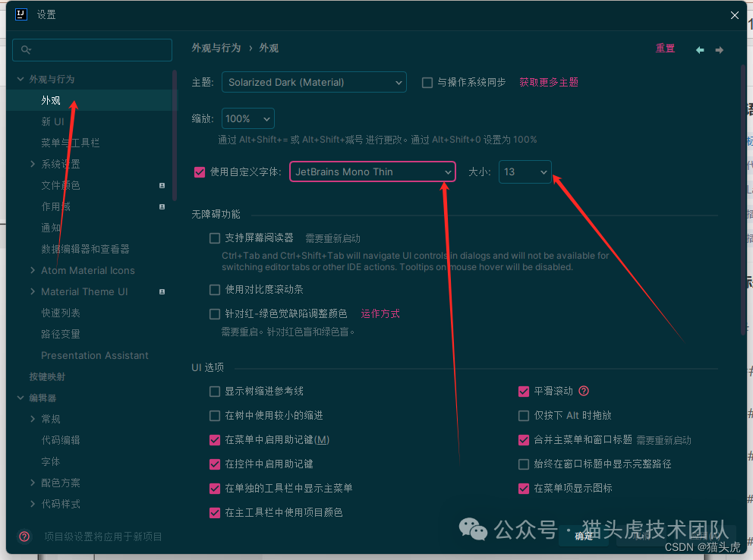The height and width of the screenshot is (560, 753).
Task: Close the 设置 dialog
Action: pyautogui.click(x=735, y=15)
